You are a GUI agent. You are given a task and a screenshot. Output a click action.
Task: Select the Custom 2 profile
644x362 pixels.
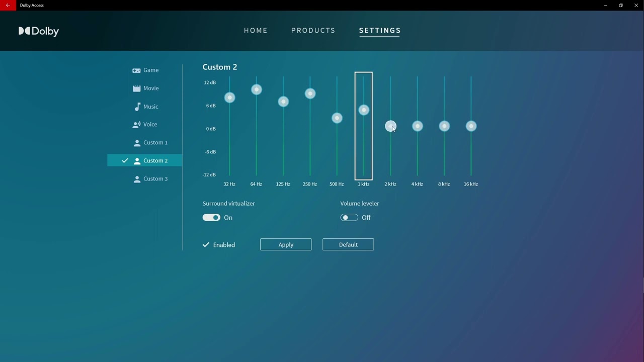(145, 160)
